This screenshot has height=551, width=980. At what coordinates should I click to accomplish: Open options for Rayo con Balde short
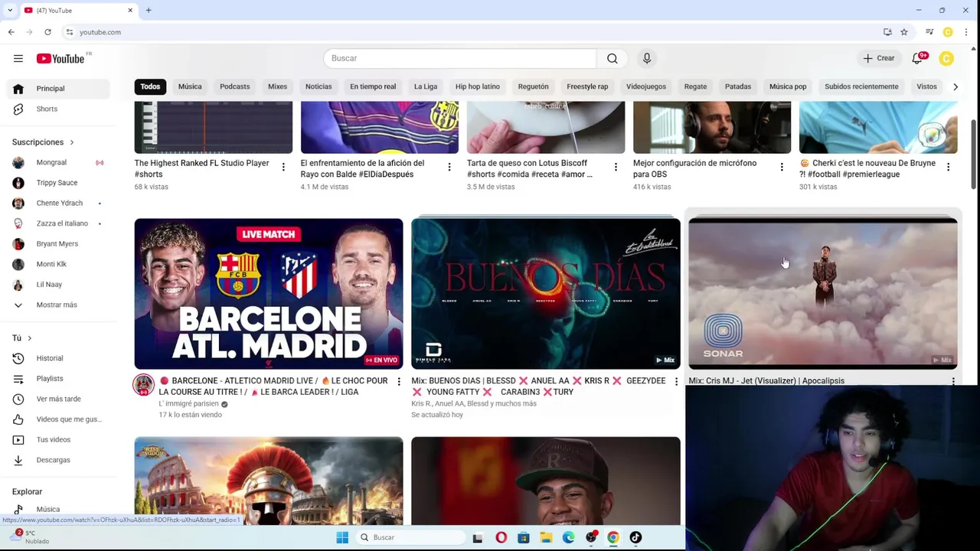point(449,167)
